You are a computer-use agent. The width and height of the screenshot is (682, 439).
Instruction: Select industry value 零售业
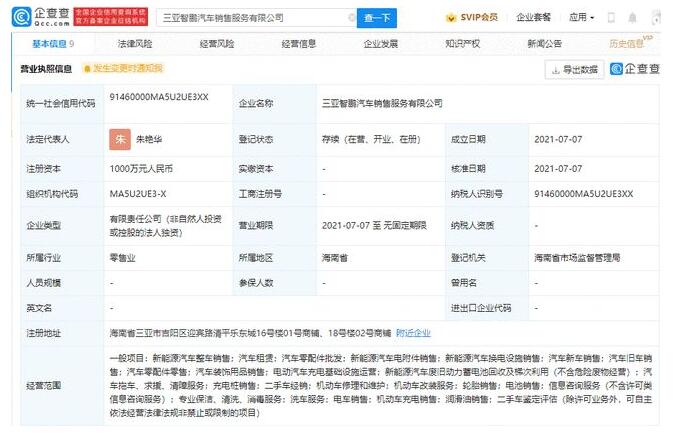pyautogui.click(x=123, y=258)
